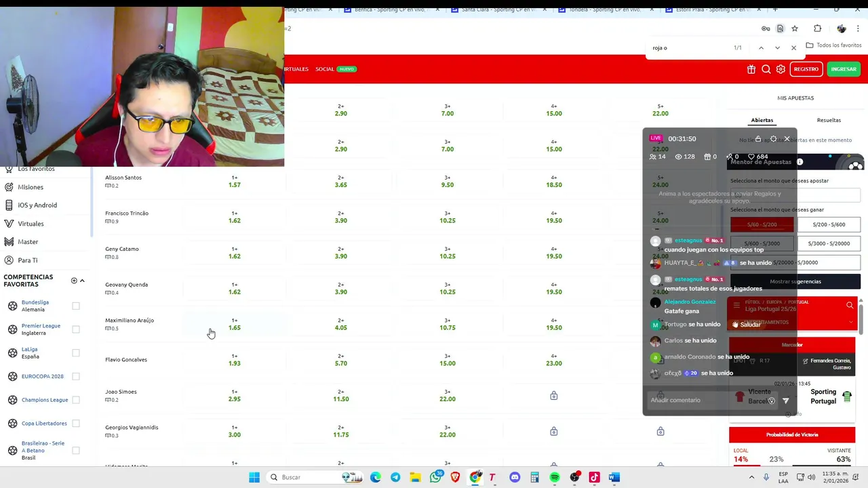Check the Brasileirao Serie A Betano checkbox

76,451
